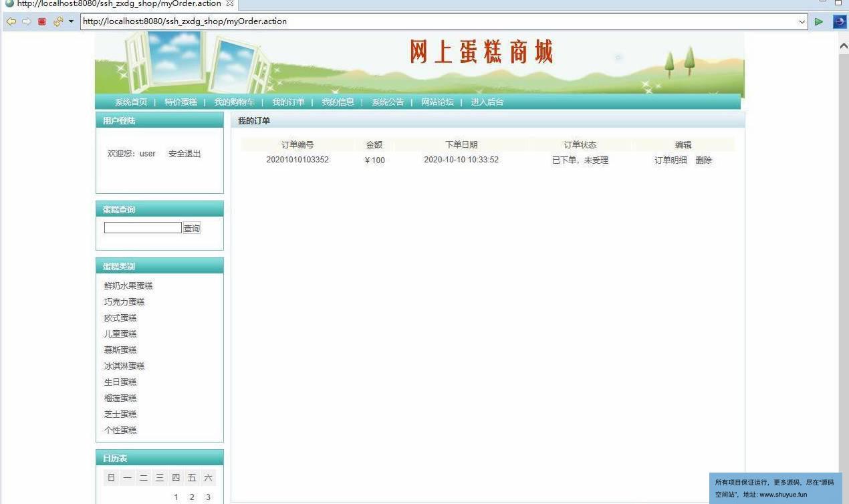849x504 pixels.
Task: Open the 冰淇淋蛋糕 category
Action: [124, 366]
